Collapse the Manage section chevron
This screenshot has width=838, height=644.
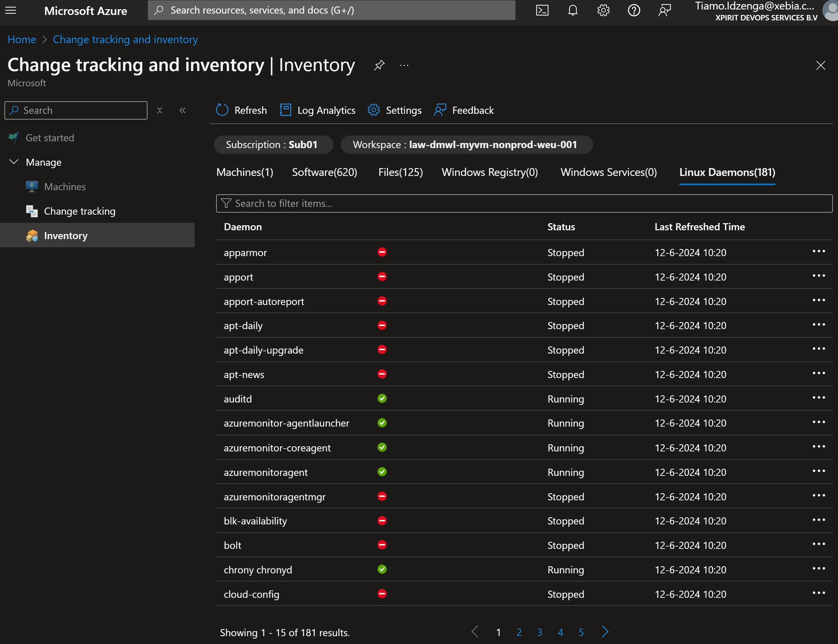point(14,162)
